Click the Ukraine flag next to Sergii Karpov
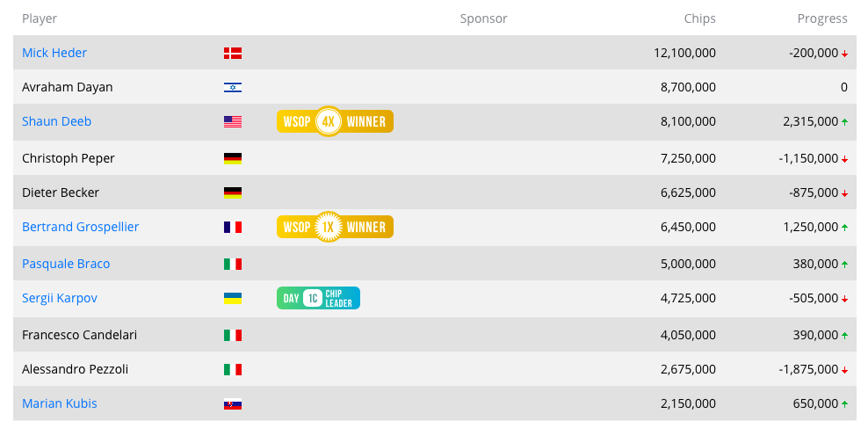Viewport: 868px width, 421px height. pos(233,299)
